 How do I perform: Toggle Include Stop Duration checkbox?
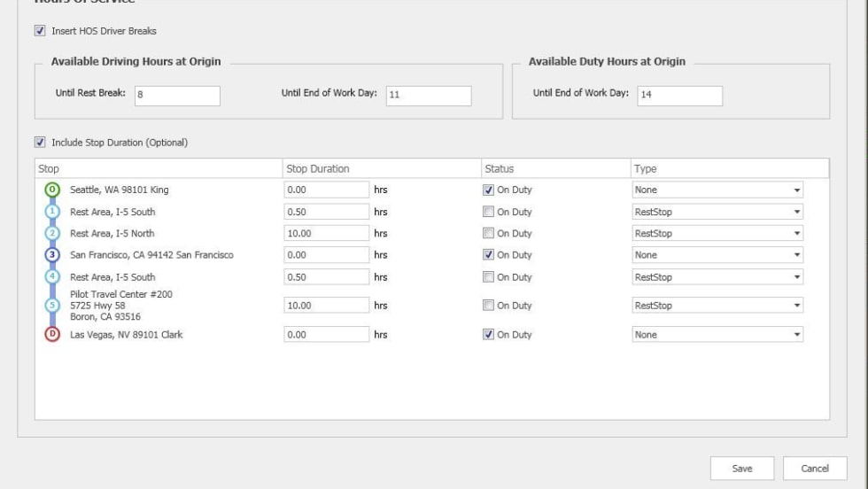[40, 142]
